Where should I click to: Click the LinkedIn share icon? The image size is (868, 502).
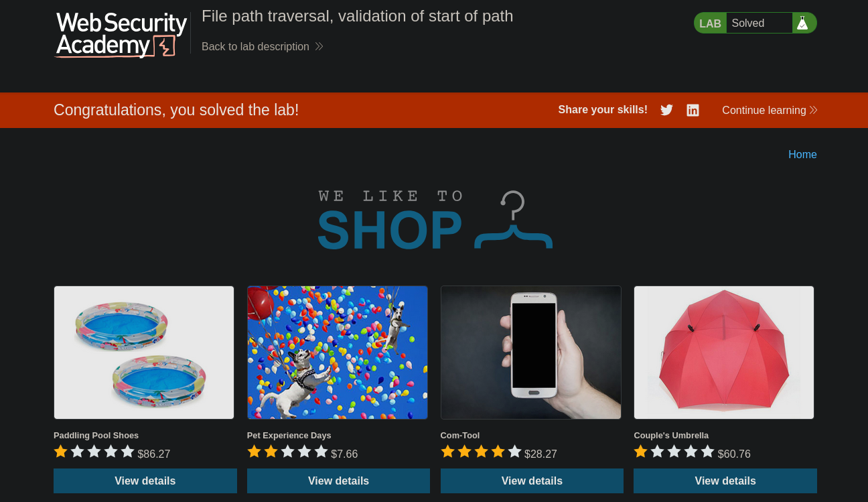pos(693,110)
